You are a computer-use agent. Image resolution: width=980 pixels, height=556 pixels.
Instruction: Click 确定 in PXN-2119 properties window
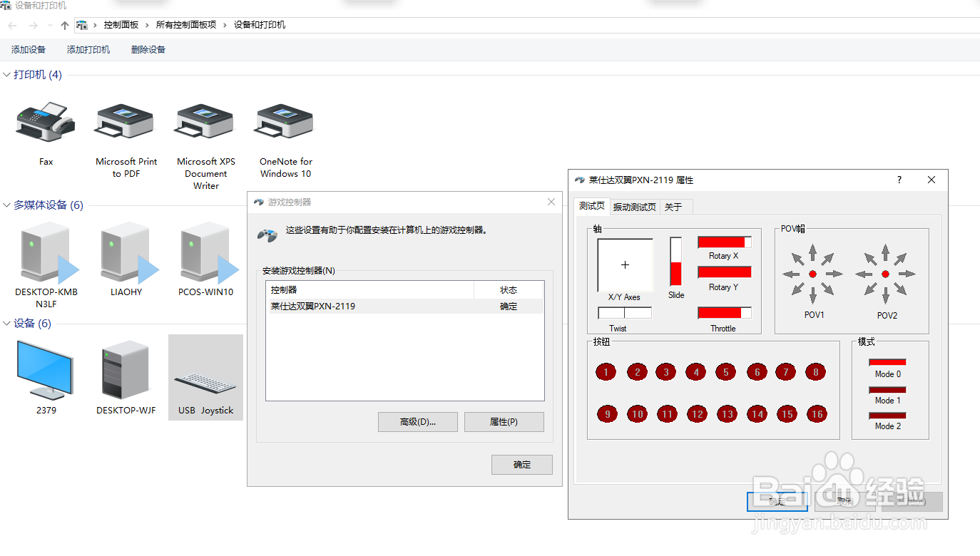click(x=777, y=501)
